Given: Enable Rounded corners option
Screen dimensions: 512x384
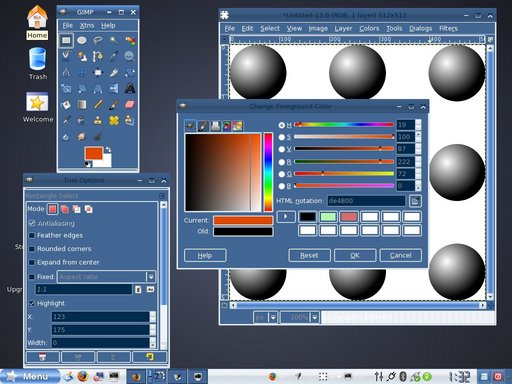Looking at the screenshot, I should point(32,249).
